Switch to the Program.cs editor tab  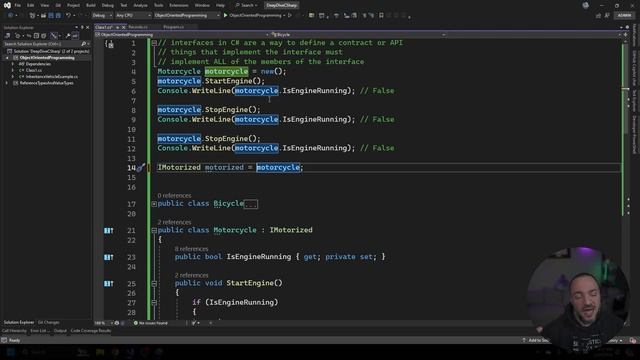click(173, 27)
